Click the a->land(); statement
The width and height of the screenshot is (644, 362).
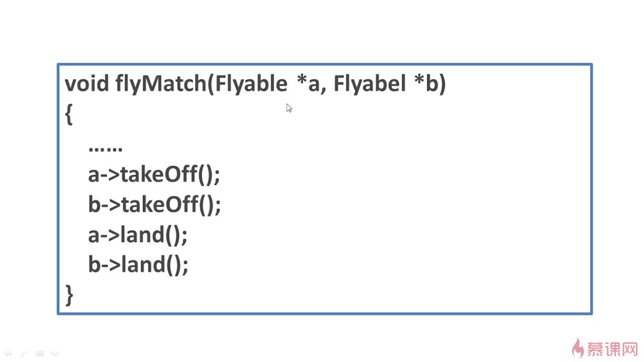[x=138, y=235]
